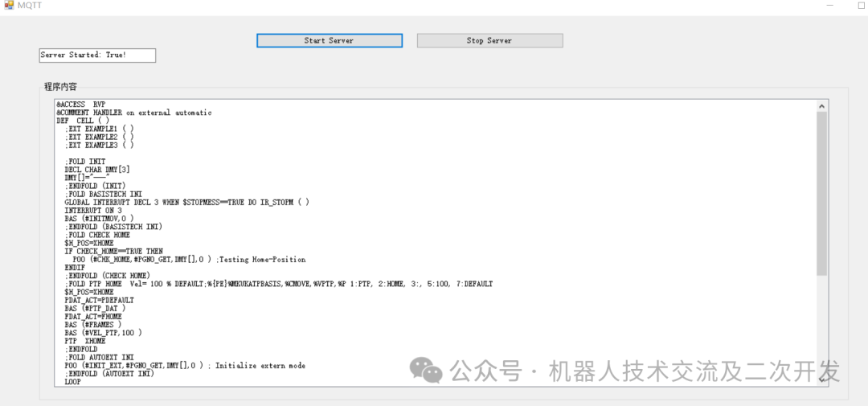Click the 'BAS (#INITMOV,0 )' line
This screenshot has height=406, width=868.
click(100, 219)
